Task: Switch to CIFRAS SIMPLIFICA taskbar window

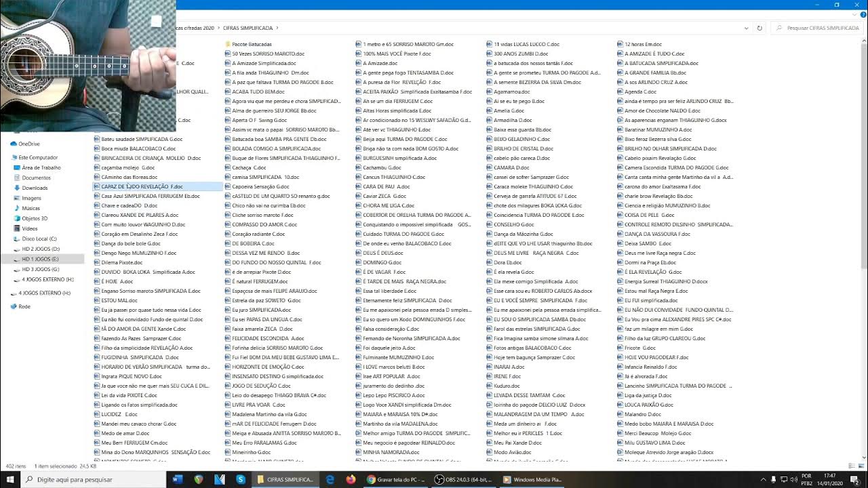Action: click(285, 479)
